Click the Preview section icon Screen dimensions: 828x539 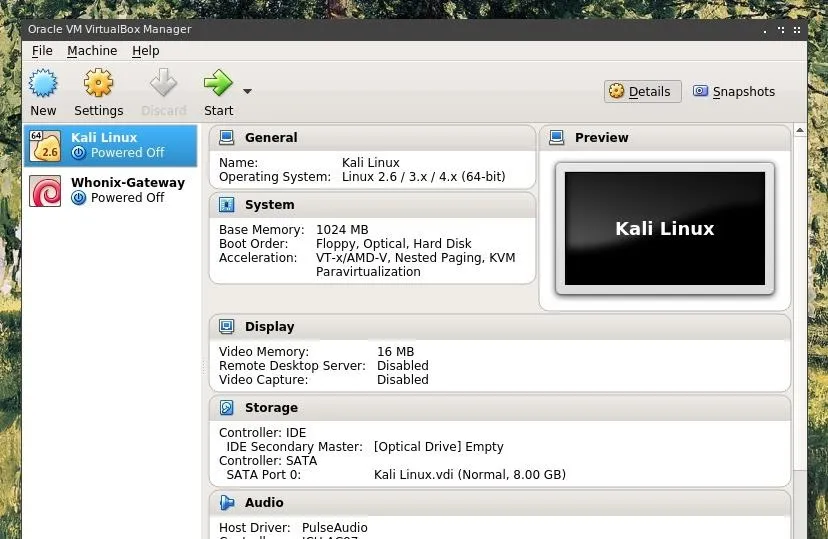(x=557, y=137)
